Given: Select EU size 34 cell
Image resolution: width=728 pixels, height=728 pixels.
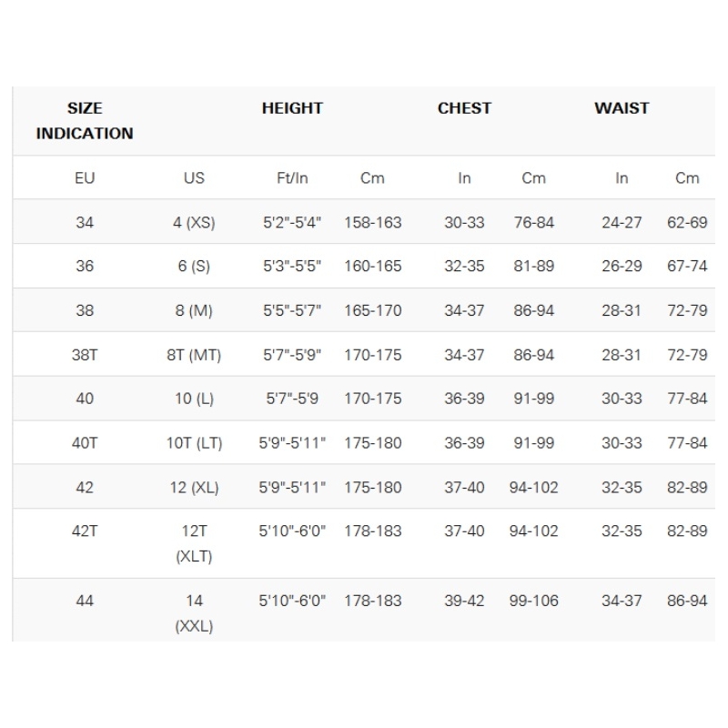Looking at the screenshot, I should point(85,222).
